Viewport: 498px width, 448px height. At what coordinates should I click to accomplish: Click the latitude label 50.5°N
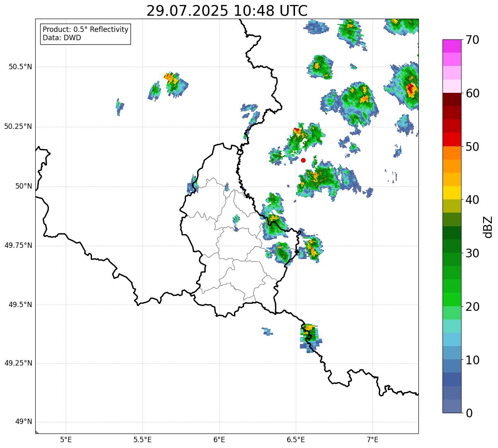point(20,67)
